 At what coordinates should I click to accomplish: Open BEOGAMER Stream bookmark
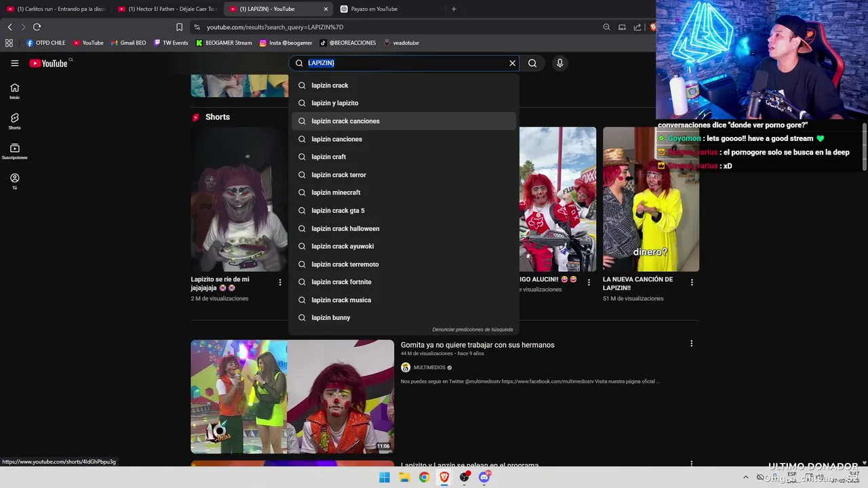pos(224,43)
